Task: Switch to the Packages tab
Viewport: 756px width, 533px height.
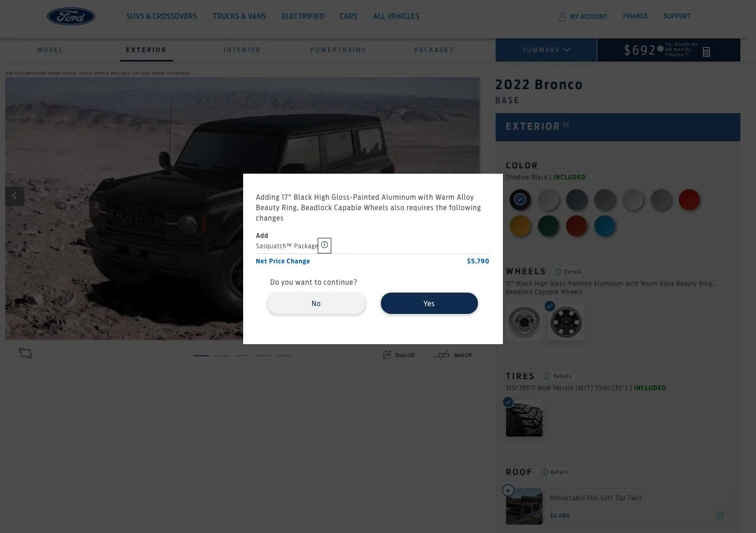Action: [x=434, y=50]
